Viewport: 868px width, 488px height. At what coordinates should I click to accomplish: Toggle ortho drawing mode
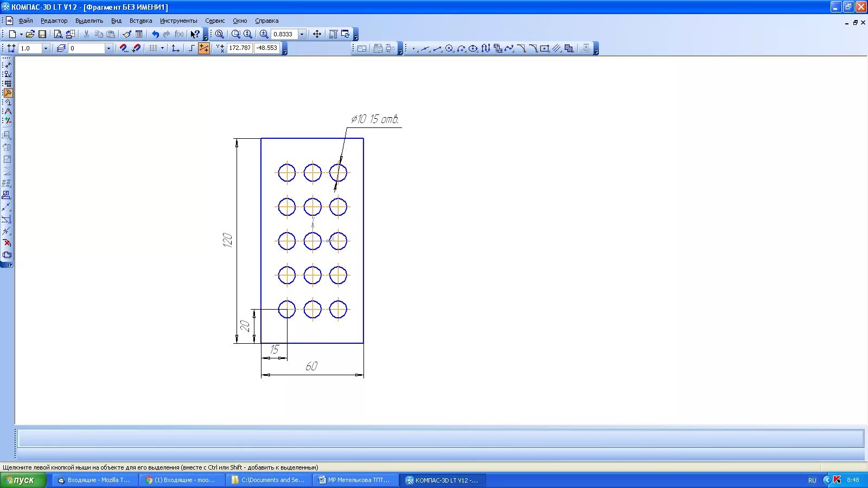[x=191, y=48]
